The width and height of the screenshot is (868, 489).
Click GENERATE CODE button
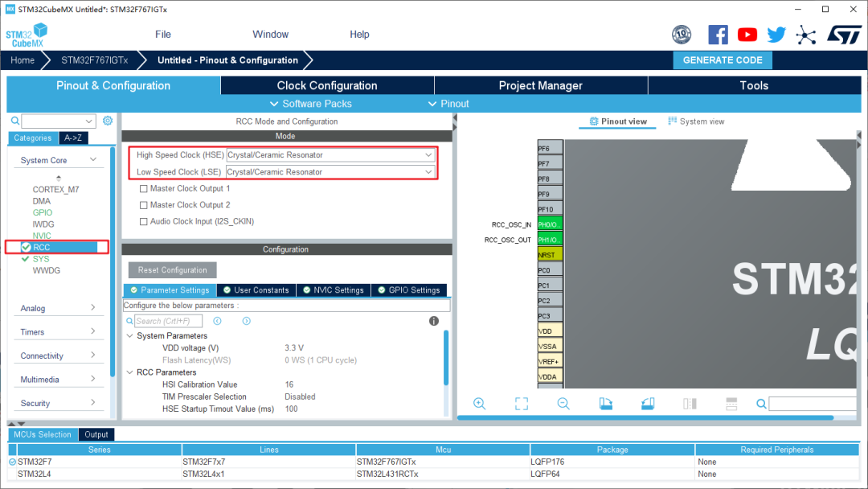pos(723,60)
